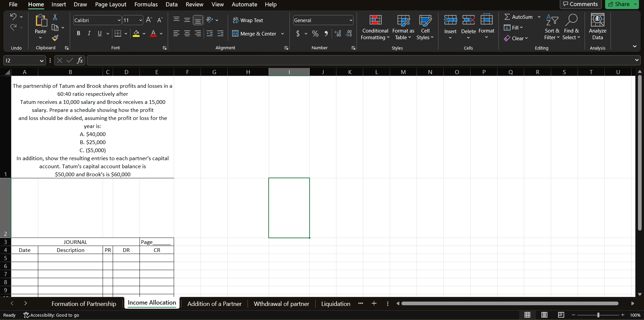Click the Increase Indent icon
This screenshot has height=320, width=644.
(x=220, y=34)
